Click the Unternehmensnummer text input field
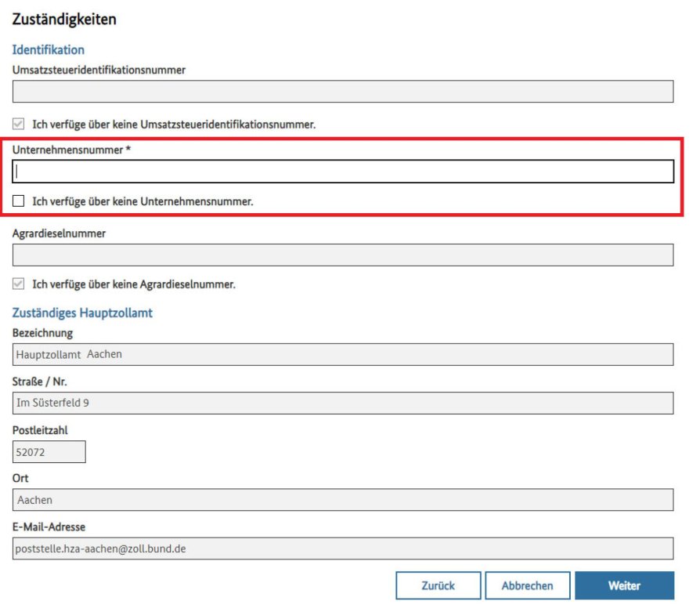 (x=343, y=172)
